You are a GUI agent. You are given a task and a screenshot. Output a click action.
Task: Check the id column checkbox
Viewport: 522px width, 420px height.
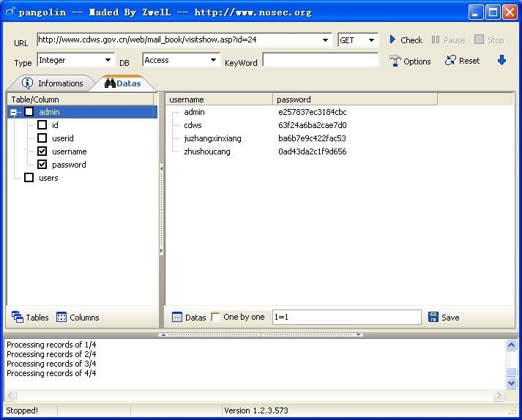click(x=42, y=125)
